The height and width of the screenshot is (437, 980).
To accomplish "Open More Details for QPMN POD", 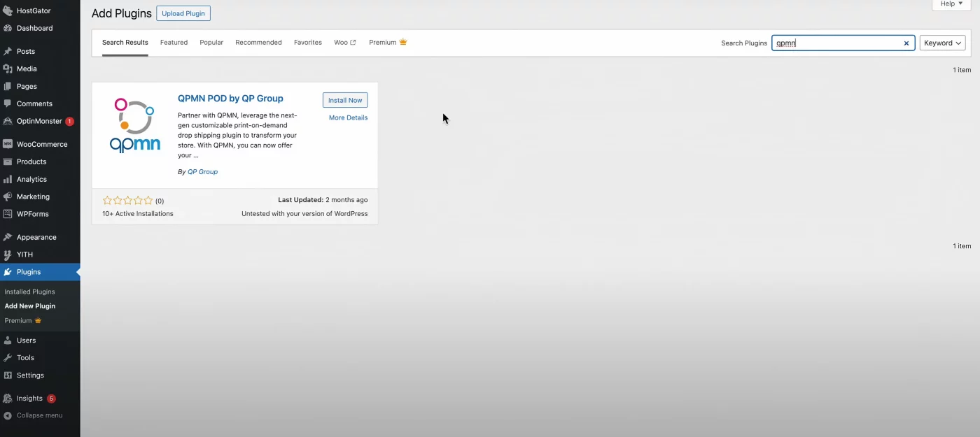I will (x=348, y=117).
